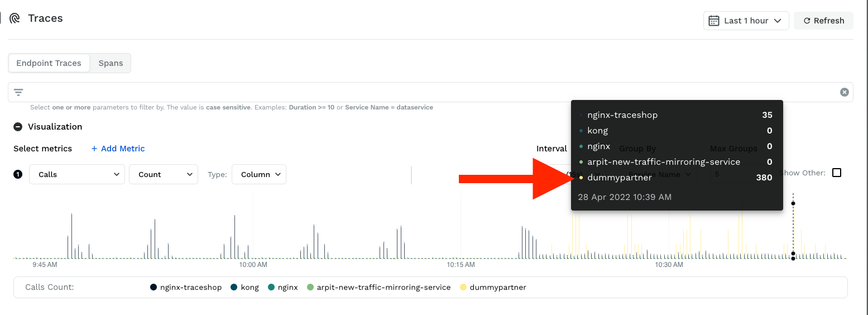Collapse the Visualization section
This screenshot has width=868, height=315.
pyautogui.click(x=18, y=127)
